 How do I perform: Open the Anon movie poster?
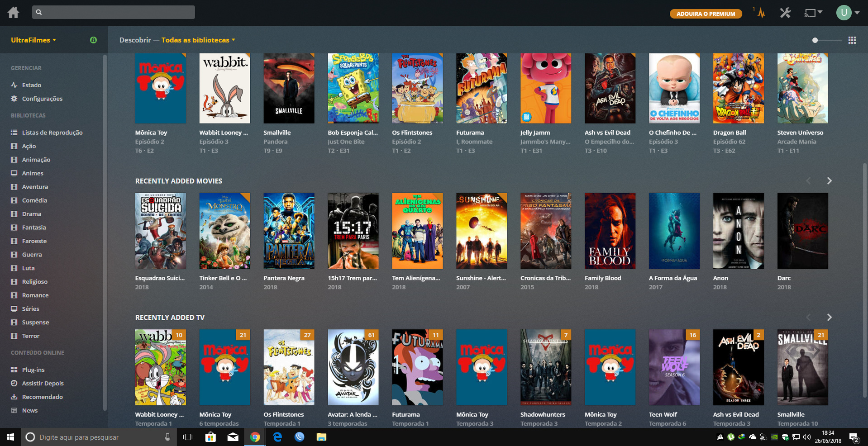tap(739, 231)
